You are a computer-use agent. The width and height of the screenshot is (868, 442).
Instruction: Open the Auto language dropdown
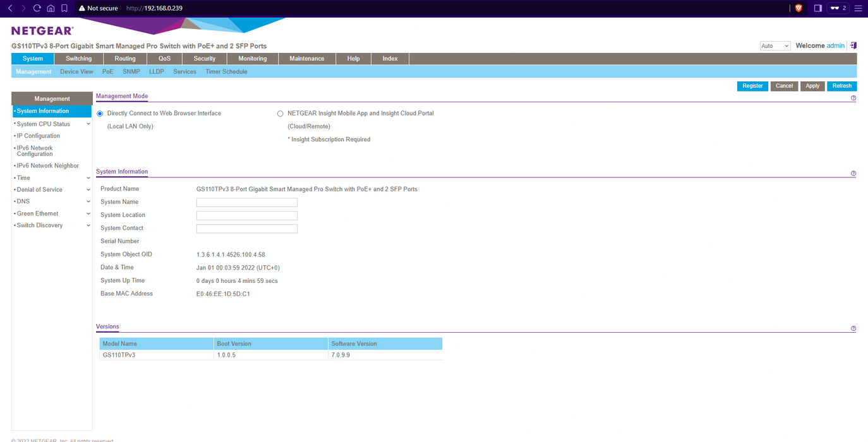point(775,46)
